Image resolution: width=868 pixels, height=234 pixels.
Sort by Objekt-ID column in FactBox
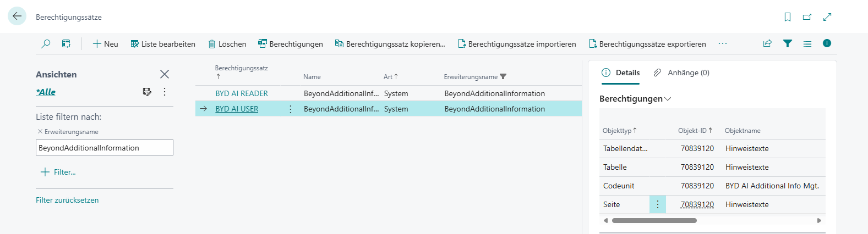click(695, 131)
